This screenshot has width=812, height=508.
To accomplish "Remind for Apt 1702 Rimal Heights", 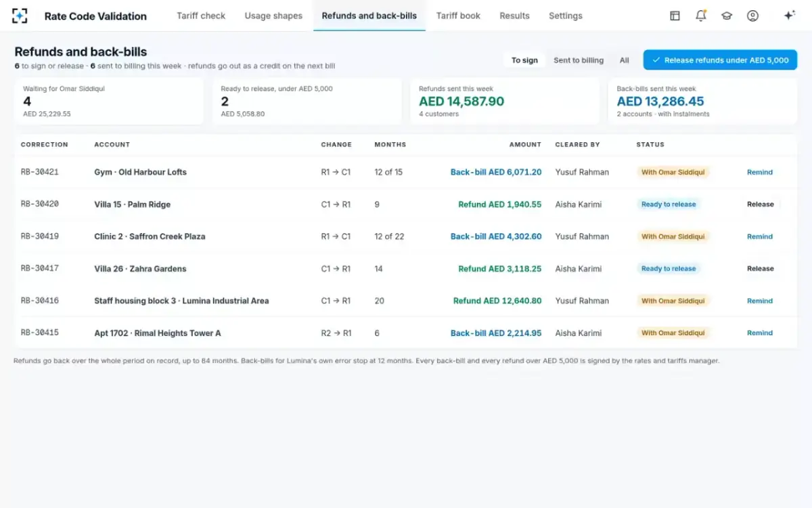I will (x=759, y=333).
